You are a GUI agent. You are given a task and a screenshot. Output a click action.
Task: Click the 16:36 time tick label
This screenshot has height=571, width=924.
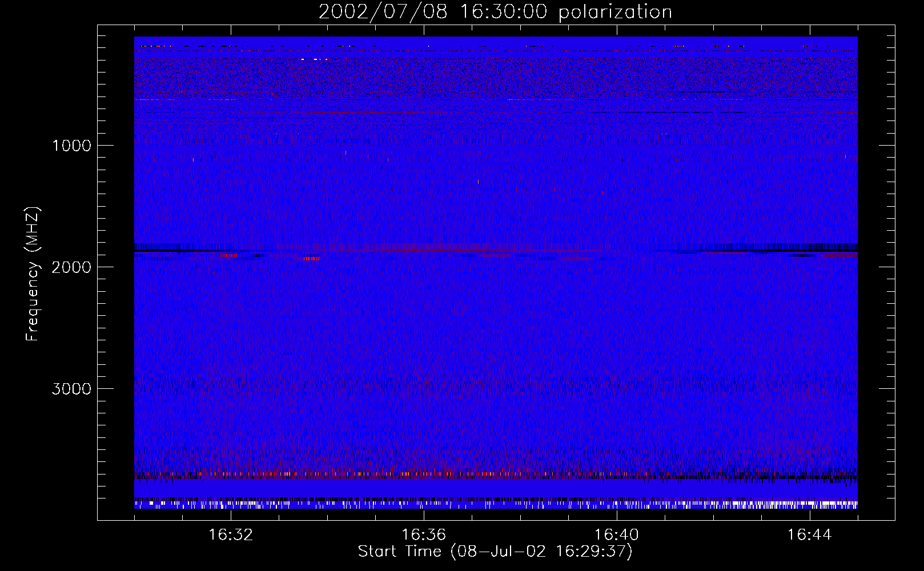coord(424,535)
